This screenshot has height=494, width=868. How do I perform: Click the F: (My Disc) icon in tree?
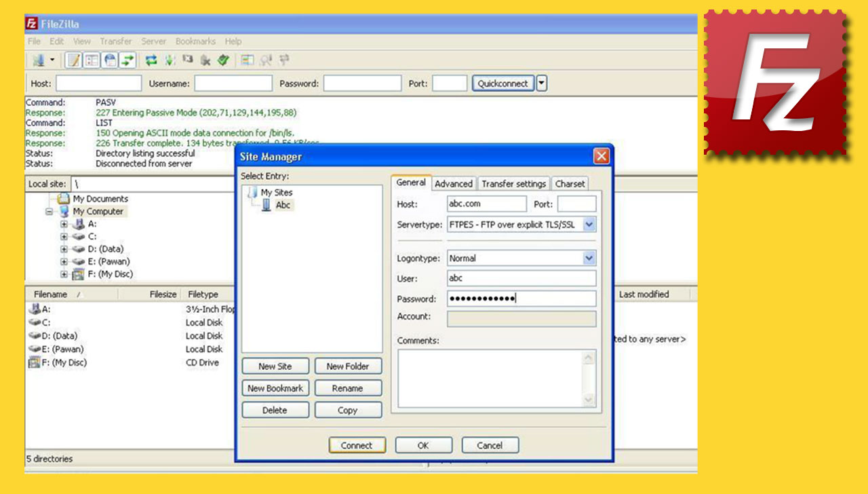point(78,274)
